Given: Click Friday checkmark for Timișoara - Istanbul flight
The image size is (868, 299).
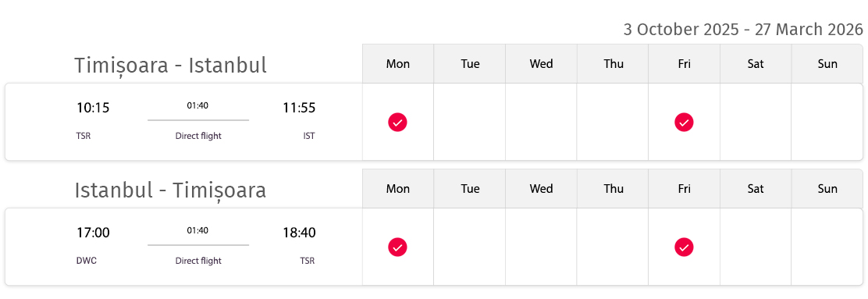Looking at the screenshot, I should point(684,122).
